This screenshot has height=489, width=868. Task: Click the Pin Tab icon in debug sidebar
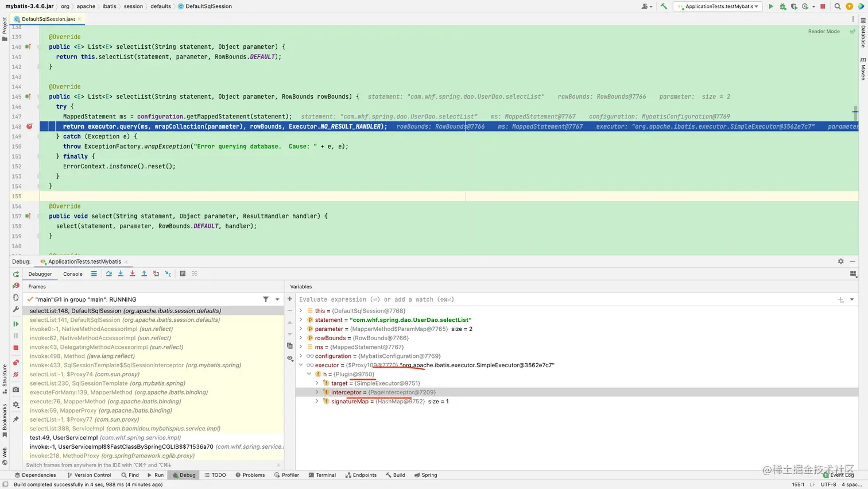click(x=16, y=419)
